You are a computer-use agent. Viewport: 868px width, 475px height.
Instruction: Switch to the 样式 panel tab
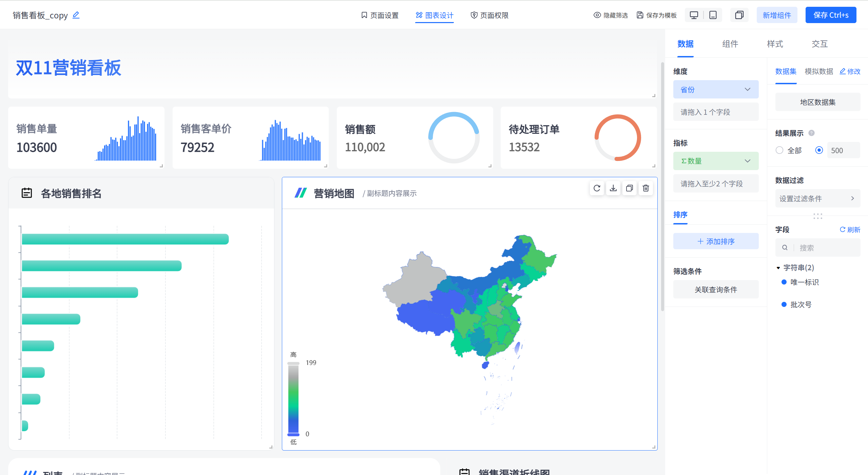pos(775,44)
